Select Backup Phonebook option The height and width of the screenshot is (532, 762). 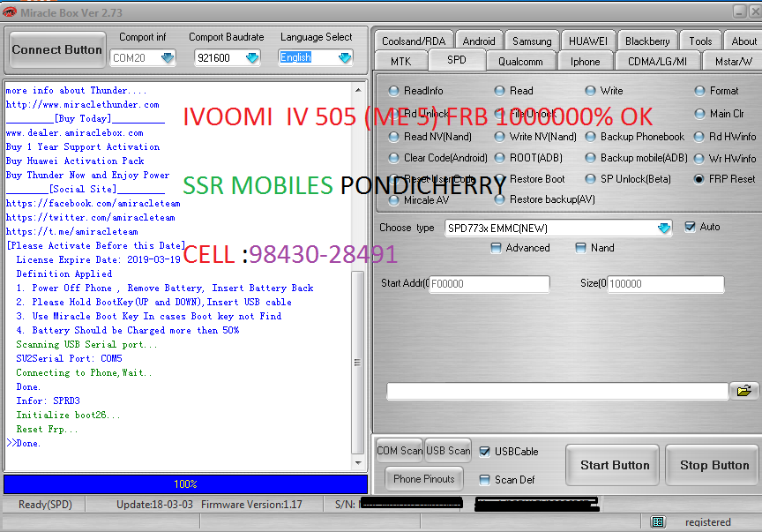590,137
